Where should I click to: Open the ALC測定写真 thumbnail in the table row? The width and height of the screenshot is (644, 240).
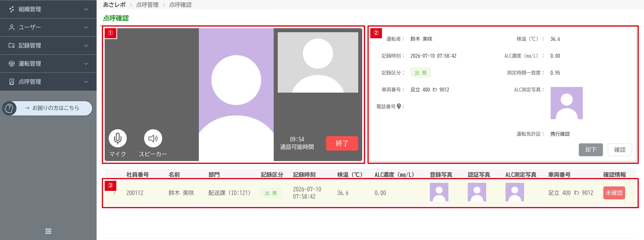point(515,192)
